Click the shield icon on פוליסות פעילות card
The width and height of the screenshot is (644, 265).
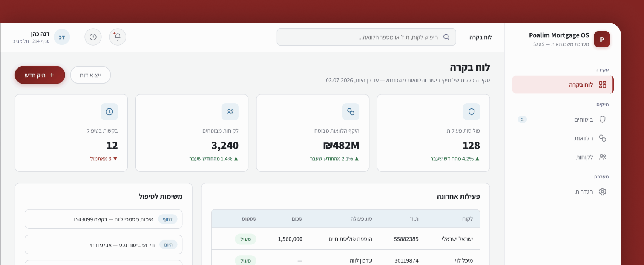pyautogui.click(x=471, y=111)
